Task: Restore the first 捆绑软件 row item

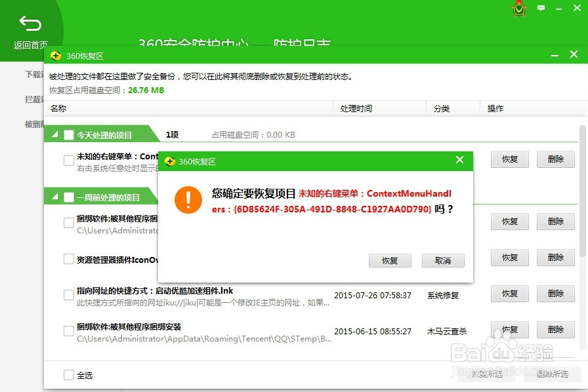Action: 510,222
